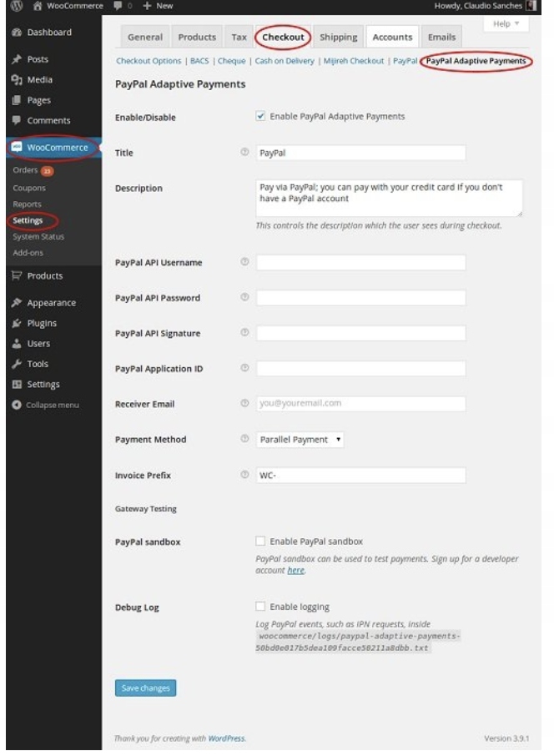Image resolution: width=554 pixels, height=756 pixels.
Task: Open Media from the sidebar
Action: (x=39, y=80)
